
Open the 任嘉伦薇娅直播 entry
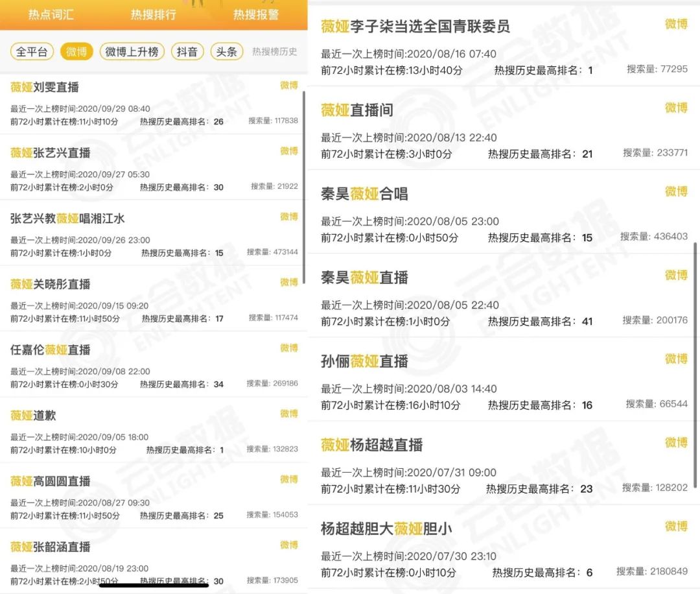point(154,364)
